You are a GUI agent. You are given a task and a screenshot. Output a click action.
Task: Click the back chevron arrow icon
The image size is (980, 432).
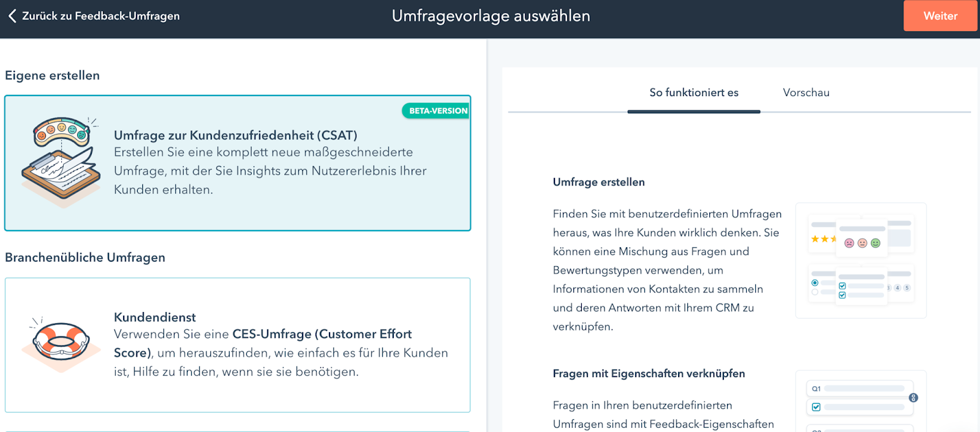point(12,16)
